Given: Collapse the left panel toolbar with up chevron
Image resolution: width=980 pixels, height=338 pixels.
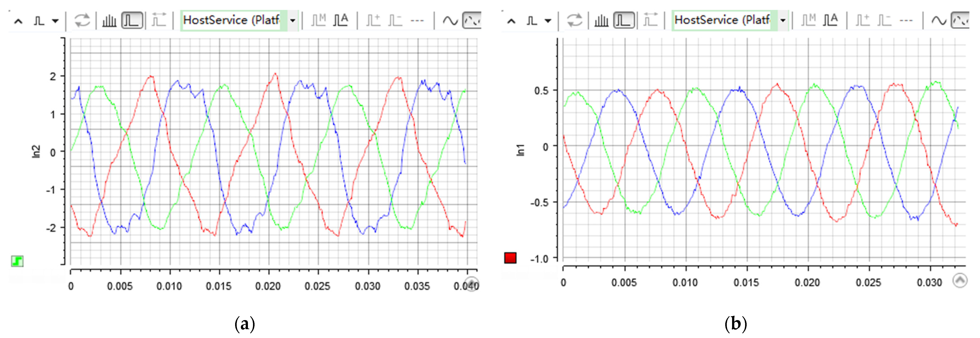Looking at the screenshot, I should (18, 21).
